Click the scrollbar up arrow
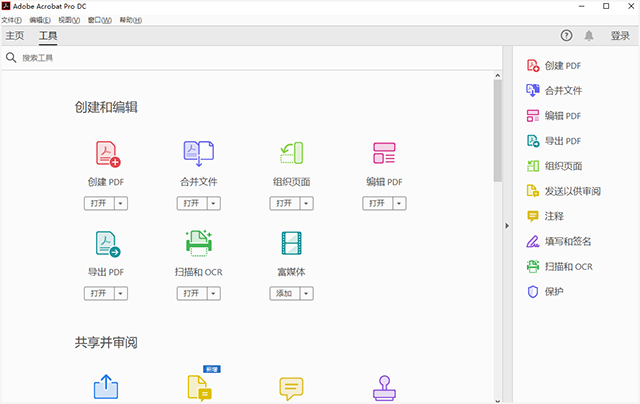 point(497,75)
